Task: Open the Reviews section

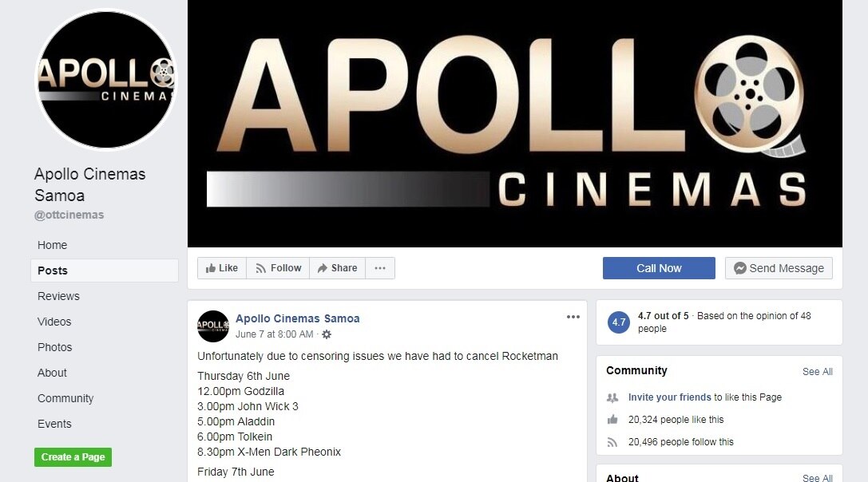Action: pyautogui.click(x=58, y=296)
